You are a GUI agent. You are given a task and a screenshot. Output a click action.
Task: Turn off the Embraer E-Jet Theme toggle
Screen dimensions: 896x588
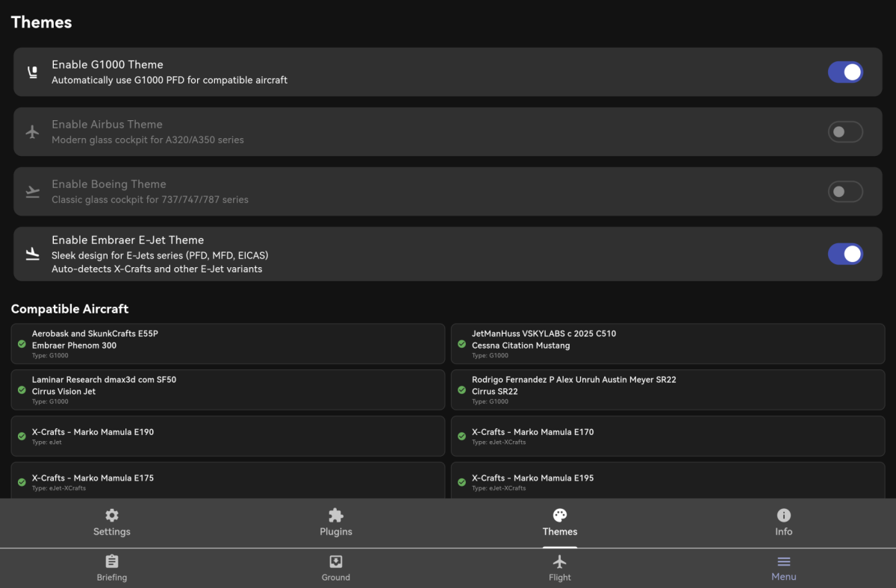point(845,254)
